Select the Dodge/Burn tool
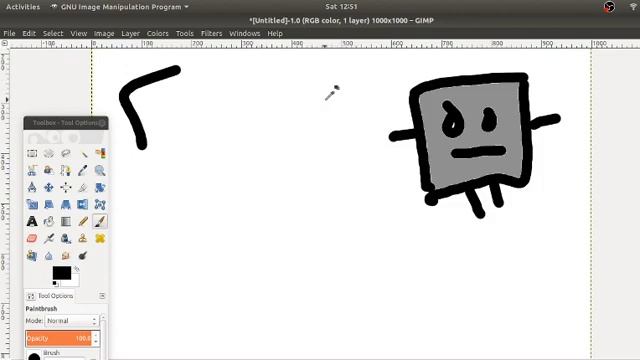The width and height of the screenshot is (640, 360). [83, 256]
